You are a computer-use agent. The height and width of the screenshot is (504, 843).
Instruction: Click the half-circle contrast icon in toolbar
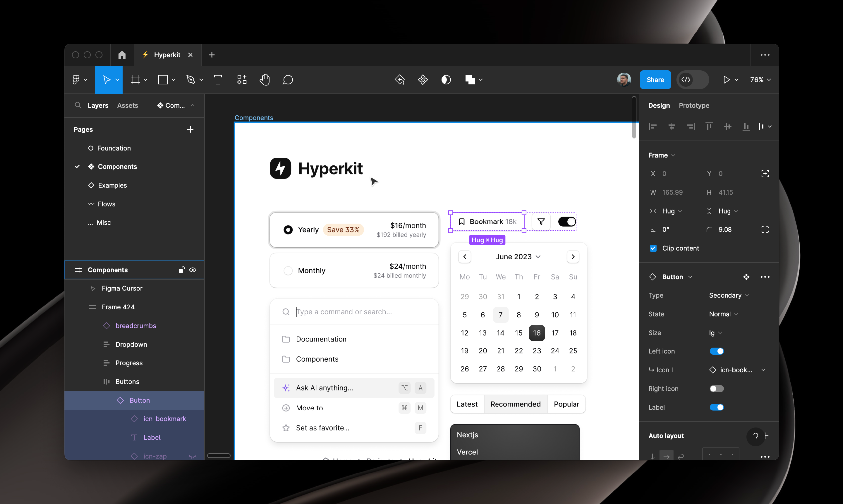pyautogui.click(x=446, y=80)
